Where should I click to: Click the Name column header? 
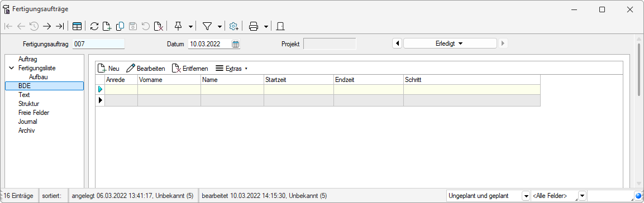click(232, 80)
